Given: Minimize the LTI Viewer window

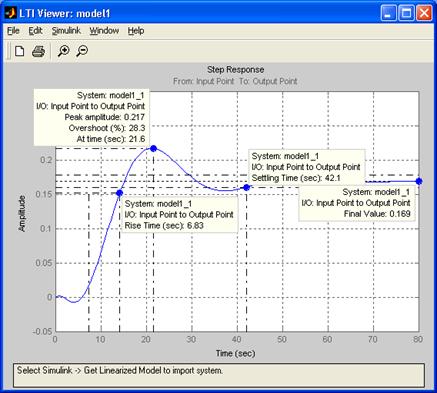Looking at the screenshot, I should click(388, 13).
